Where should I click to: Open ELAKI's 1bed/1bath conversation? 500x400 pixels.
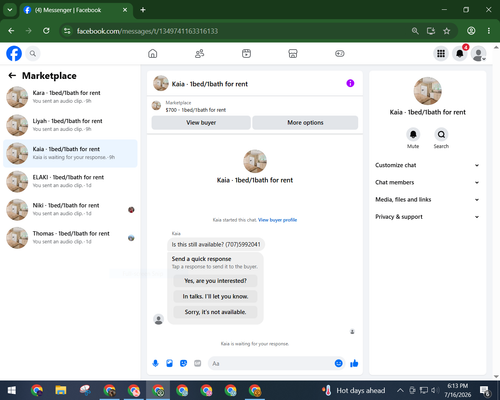(70, 181)
